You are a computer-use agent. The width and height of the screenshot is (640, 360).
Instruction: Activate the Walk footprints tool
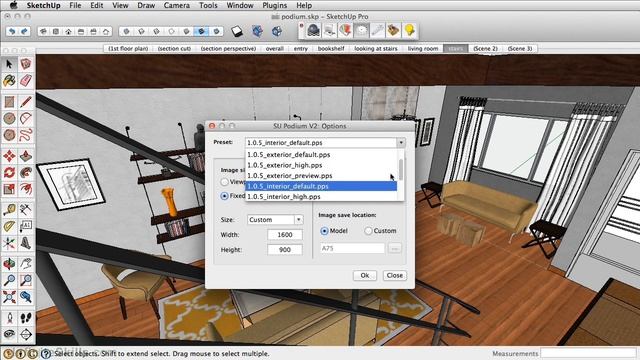click(x=26, y=318)
